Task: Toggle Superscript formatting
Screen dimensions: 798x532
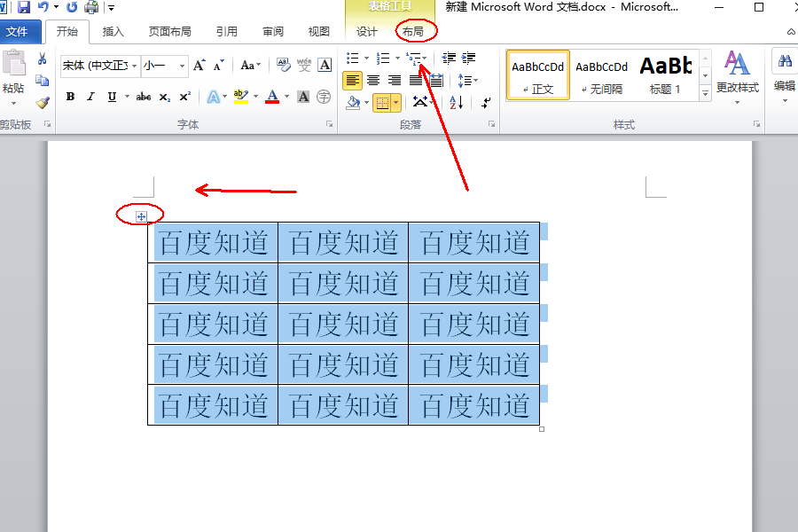Action: pyautogui.click(x=185, y=97)
